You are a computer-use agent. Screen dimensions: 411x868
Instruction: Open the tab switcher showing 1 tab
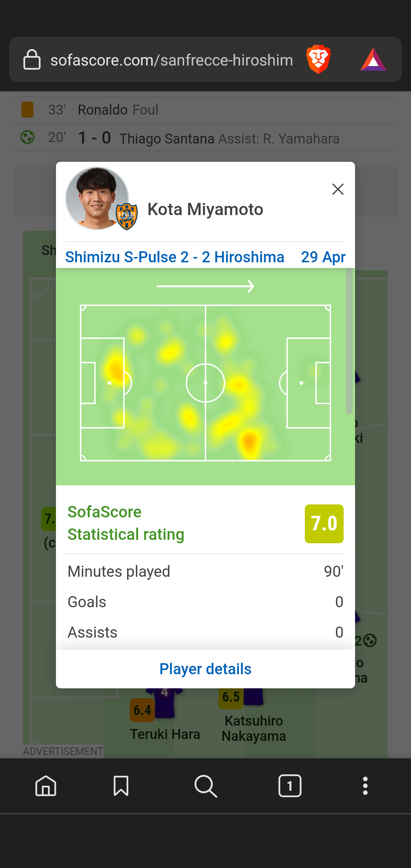pos(290,786)
